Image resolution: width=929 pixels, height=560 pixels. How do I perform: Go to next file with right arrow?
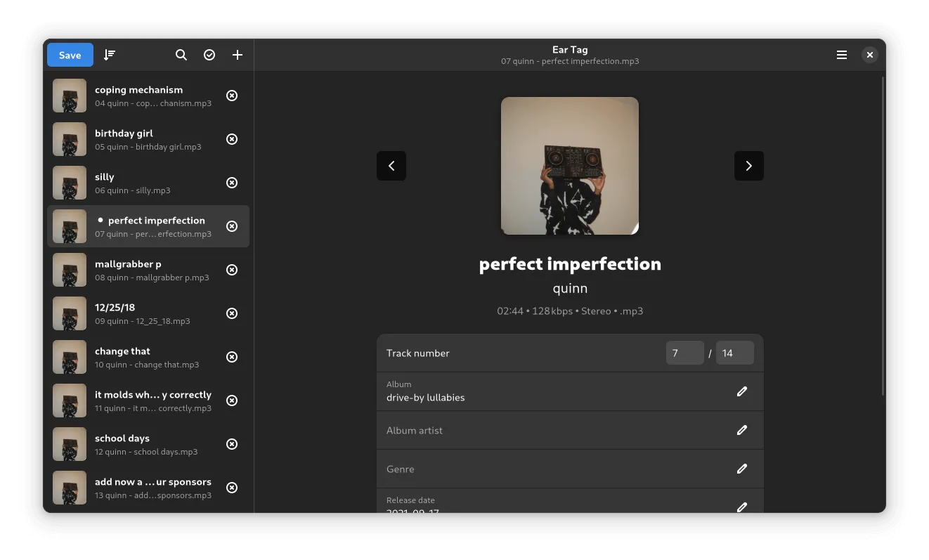[x=749, y=166]
